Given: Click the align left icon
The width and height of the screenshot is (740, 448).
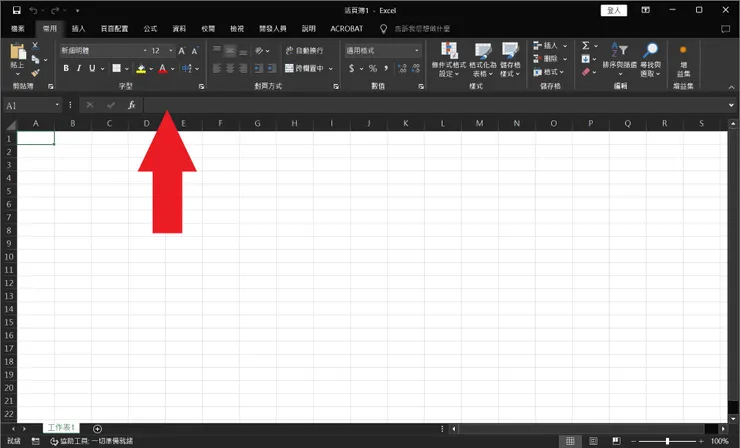Looking at the screenshot, I should [x=217, y=68].
